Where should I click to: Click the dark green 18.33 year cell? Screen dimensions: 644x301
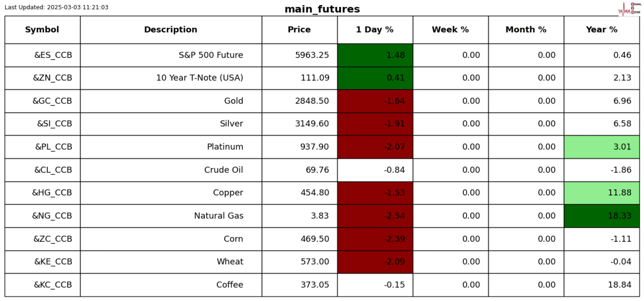tap(602, 216)
